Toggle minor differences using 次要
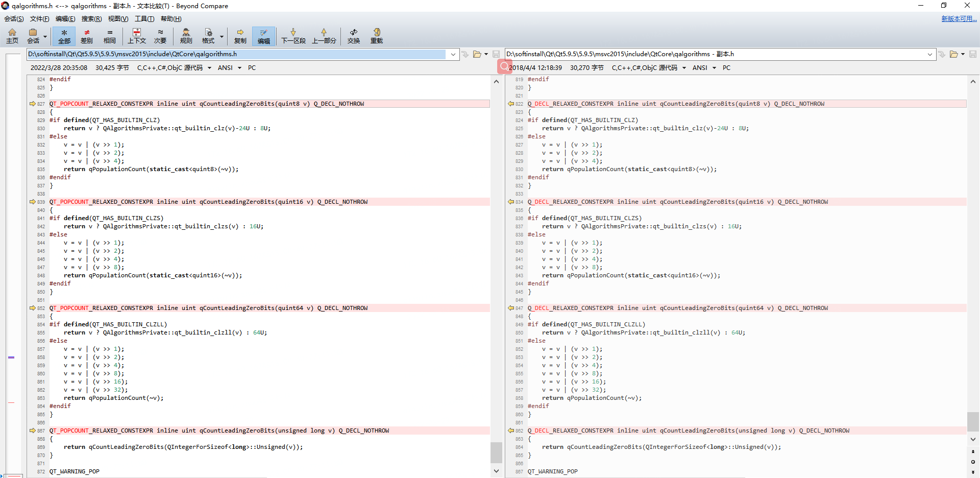The width and height of the screenshot is (980, 478). click(160, 36)
